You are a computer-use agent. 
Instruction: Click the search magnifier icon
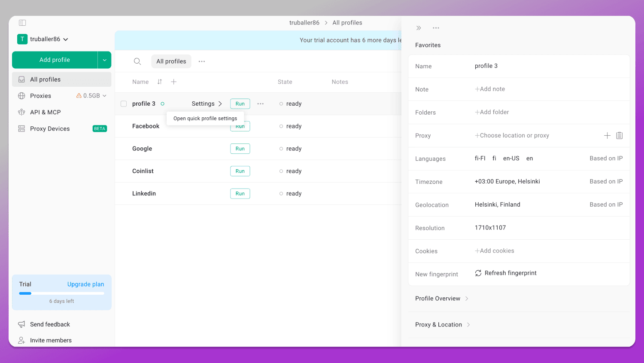point(137,61)
